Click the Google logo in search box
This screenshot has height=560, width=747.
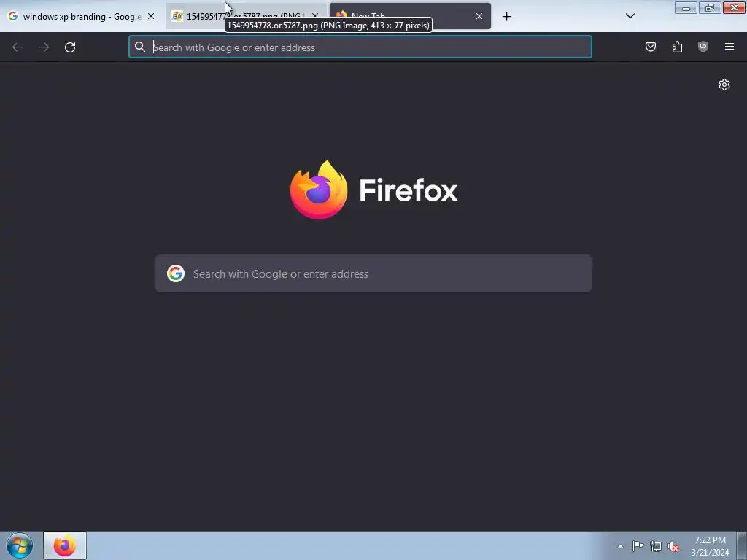176,274
